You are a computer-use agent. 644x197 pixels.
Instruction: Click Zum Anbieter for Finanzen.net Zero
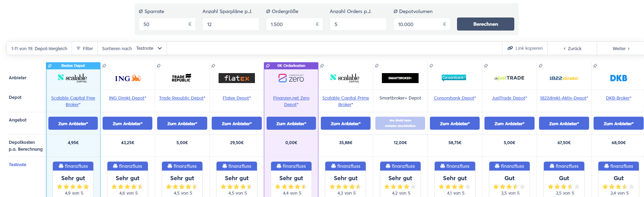point(291,123)
